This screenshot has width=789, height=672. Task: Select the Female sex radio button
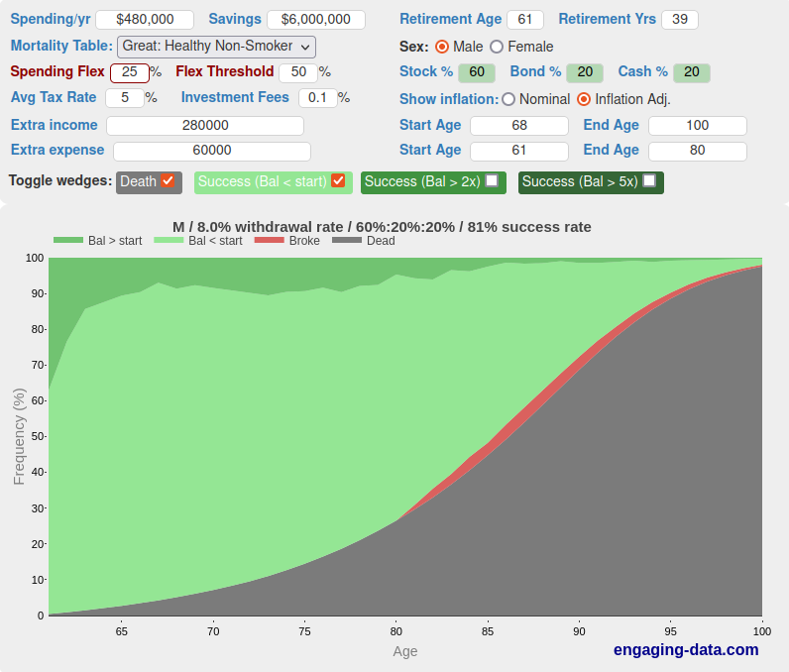click(497, 47)
